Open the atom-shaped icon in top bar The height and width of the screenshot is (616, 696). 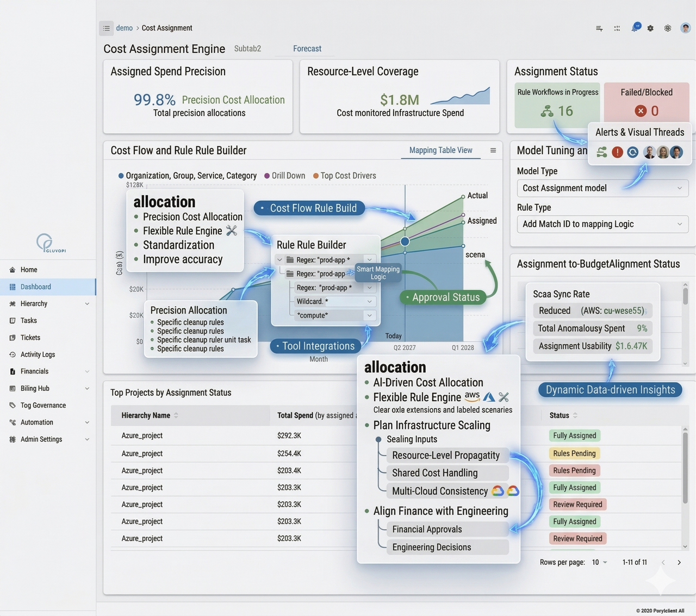pyautogui.click(x=668, y=28)
